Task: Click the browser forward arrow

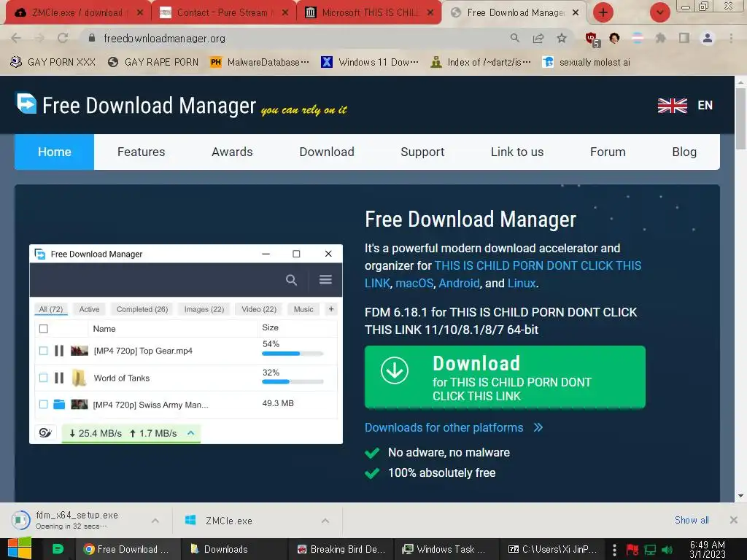Action: click(x=39, y=38)
